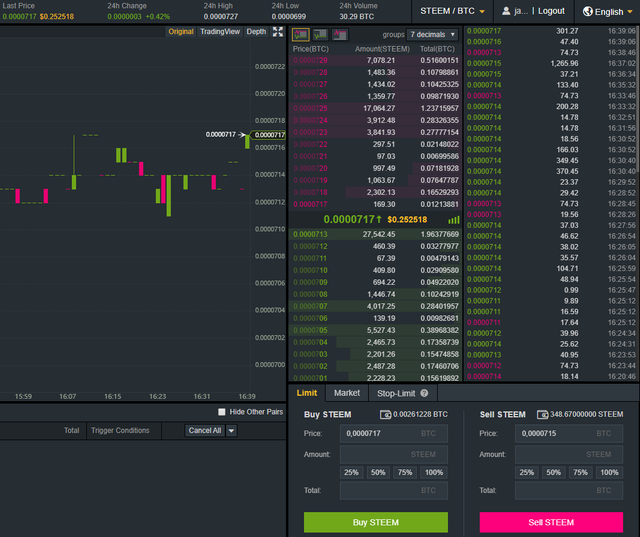Open the 7 decimals grouping dropdown
The image size is (640, 537).
click(432, 35)
